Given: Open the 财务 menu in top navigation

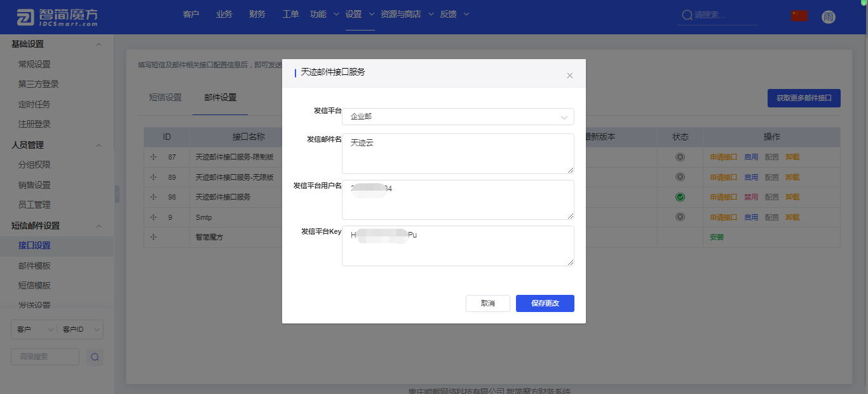Looking at the screenshot, I should coord(257,15).
